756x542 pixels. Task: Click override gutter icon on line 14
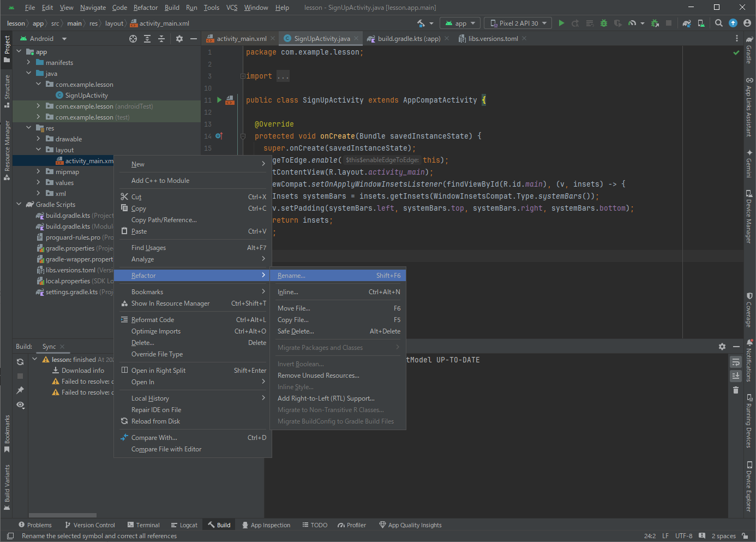coord(219,136)
